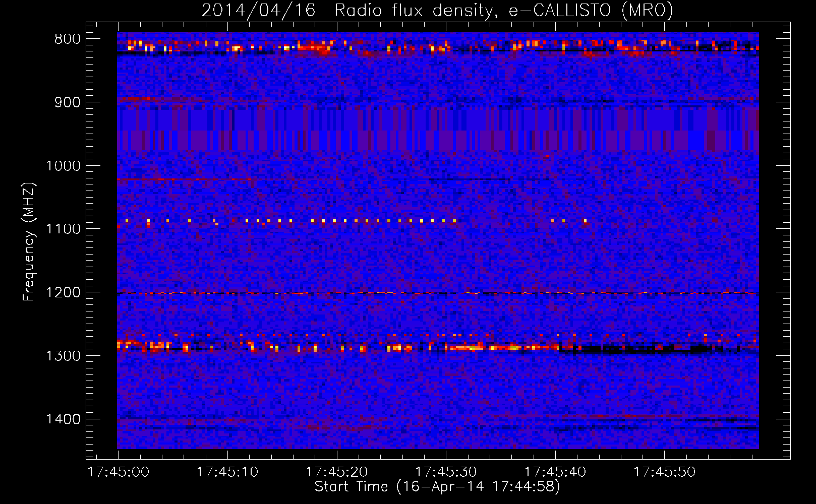Click the 1100 frequency tick label
The image size is (816, 504).
(x=63, y=229)
